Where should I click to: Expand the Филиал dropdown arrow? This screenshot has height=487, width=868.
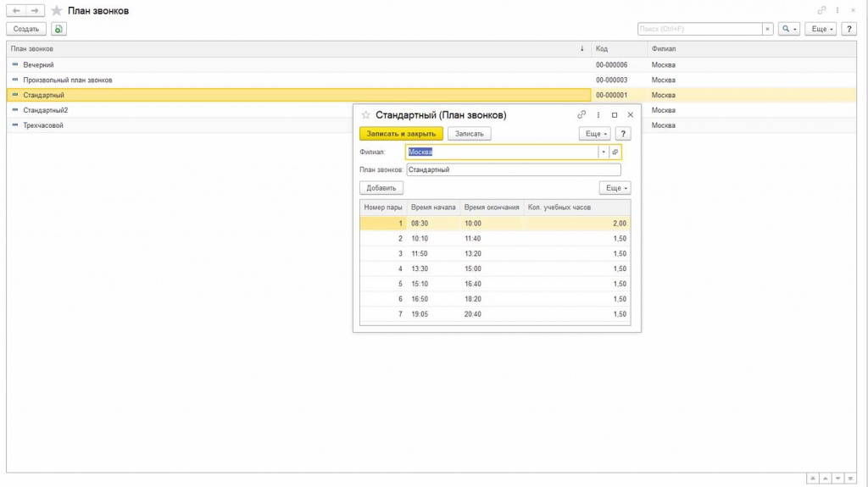coord(604,152)
